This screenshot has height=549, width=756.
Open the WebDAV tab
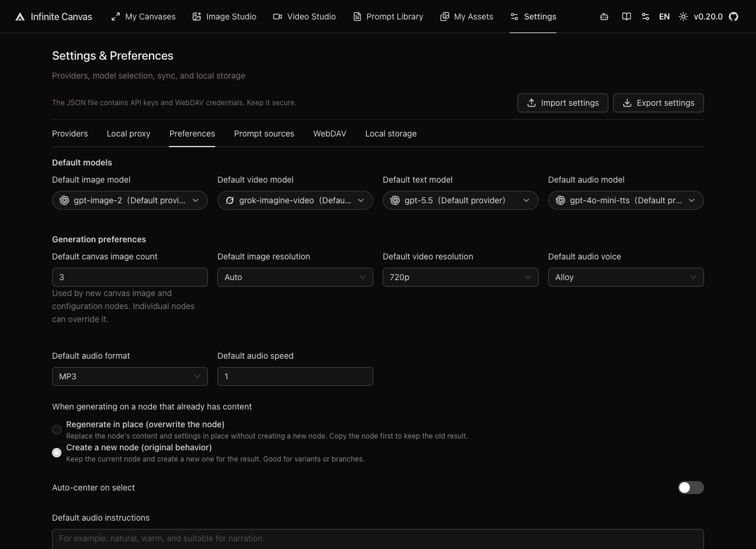click(x=330, y=134)
